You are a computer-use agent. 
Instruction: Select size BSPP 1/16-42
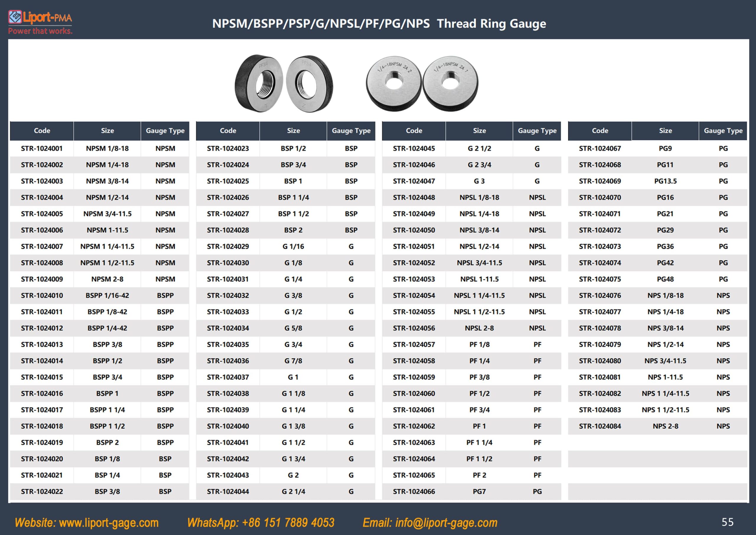pos(107,295)
